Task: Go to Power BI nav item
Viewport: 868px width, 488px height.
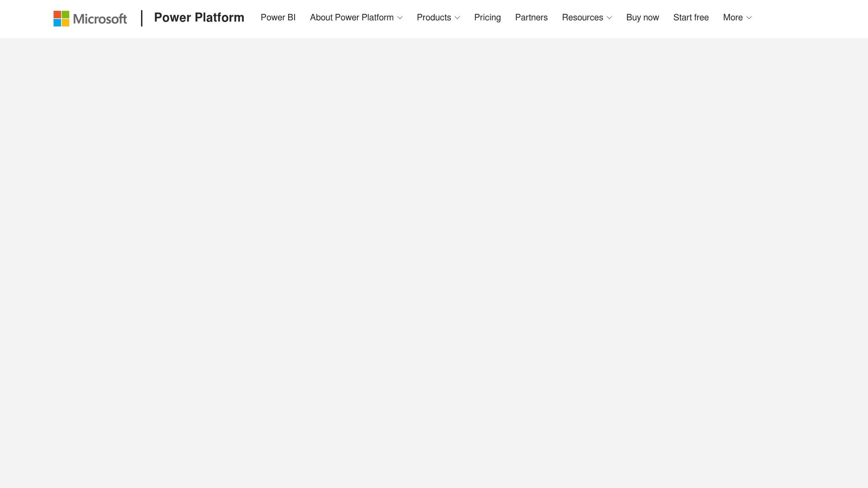Action: pyautogui.click(x=278, y=17)
